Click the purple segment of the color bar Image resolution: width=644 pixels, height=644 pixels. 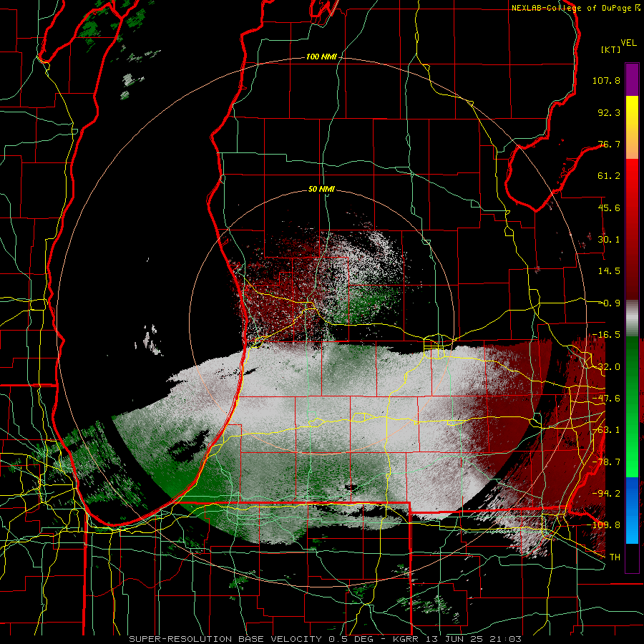(x=632, y=80)
